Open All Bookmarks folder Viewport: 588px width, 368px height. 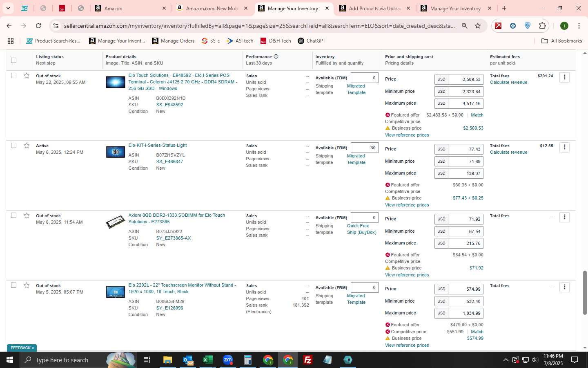pos(561,41)
